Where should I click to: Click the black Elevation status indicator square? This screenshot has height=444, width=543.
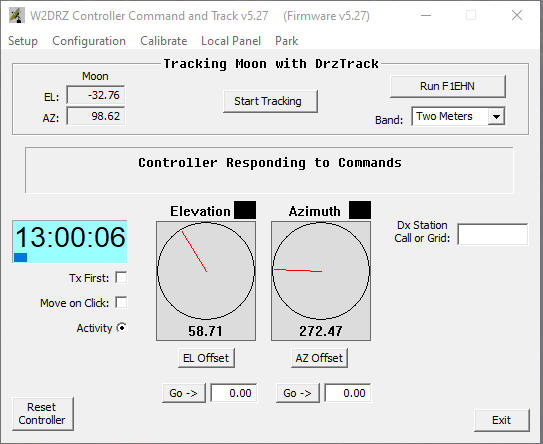[245, 210]
